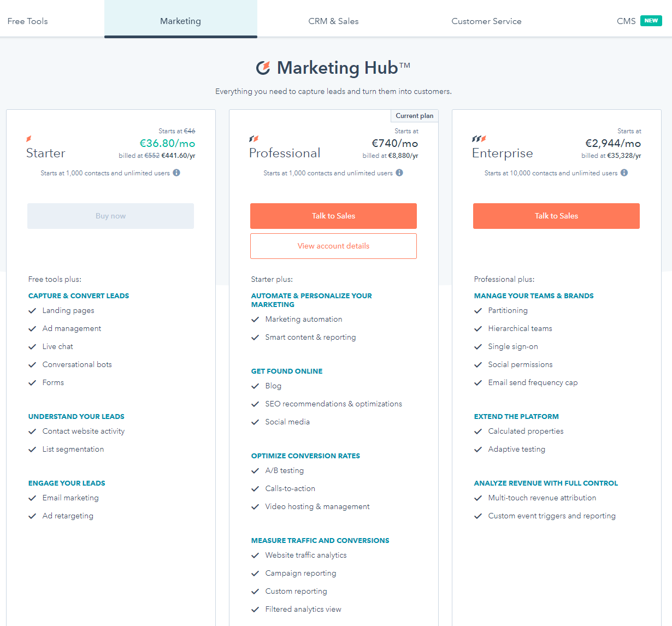Click Website traffic analytics text
672x626 pixels.
(306, 555)
